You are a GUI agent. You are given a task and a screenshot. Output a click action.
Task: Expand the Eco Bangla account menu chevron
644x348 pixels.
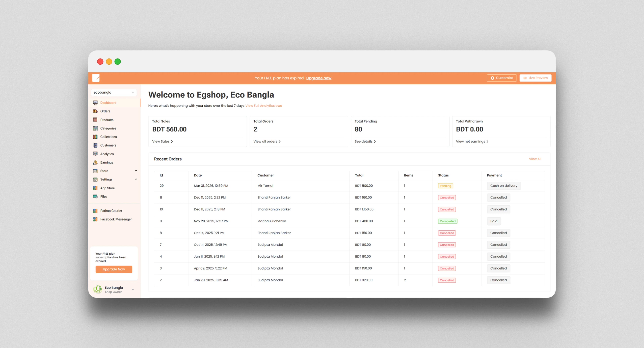[133, 289]
